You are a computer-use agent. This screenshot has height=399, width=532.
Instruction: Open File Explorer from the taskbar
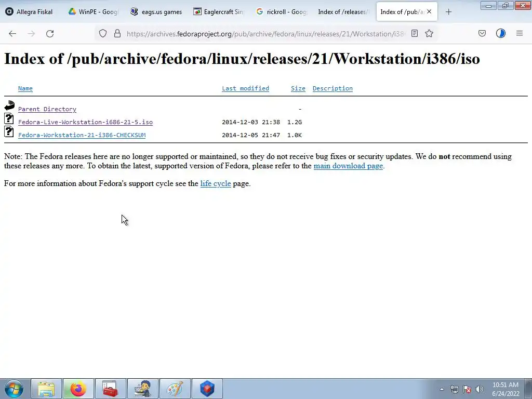(46, 389)
